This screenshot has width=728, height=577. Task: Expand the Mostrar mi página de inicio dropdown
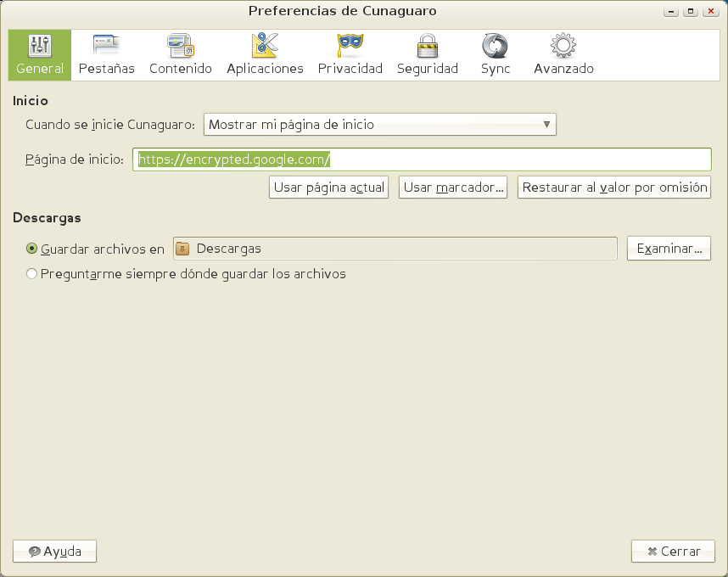[x=379, y=125]
